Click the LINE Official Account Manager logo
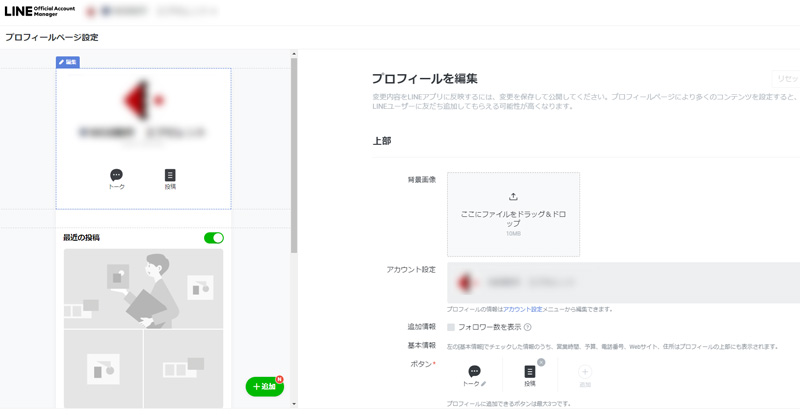Image resolution: width=800 pixels, height=415 pixels. pyautogui.click(x=39, y=11)
